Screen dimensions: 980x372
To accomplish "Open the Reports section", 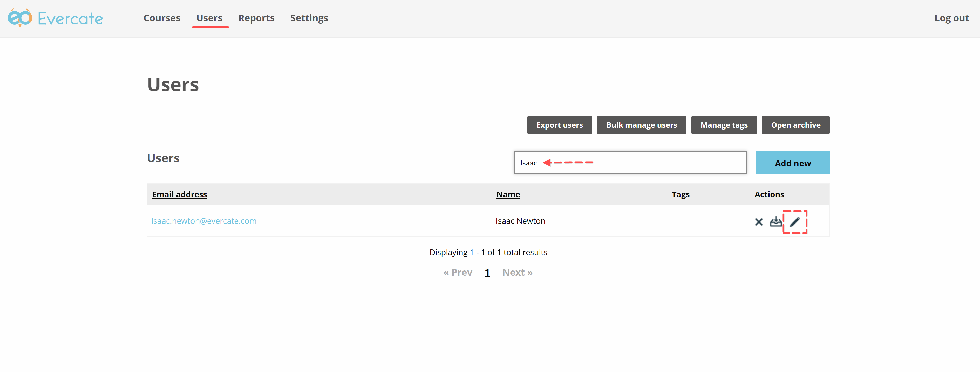I will pyautogui.click(x=256, y=18).
